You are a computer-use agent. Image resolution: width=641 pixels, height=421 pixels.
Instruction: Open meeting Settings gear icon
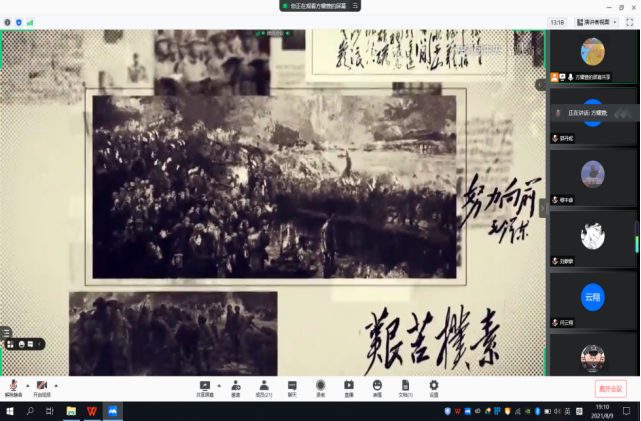tap(434, 385)
